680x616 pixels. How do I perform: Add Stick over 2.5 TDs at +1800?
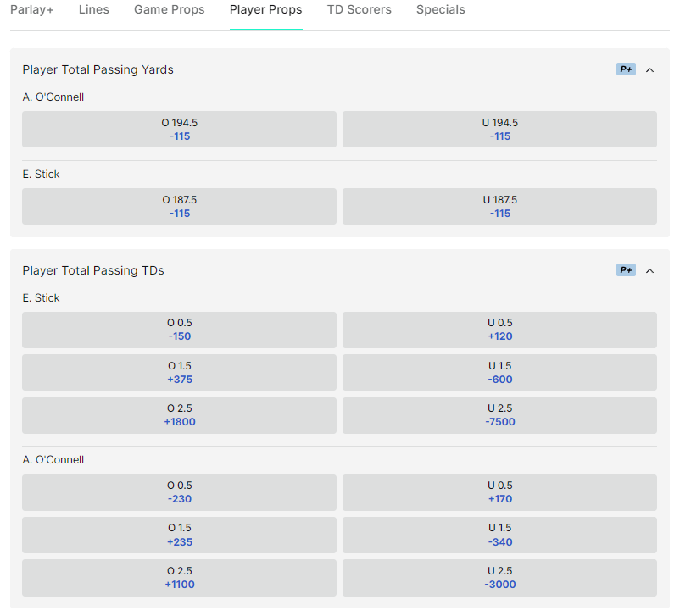pyautogui.click(x=179, y=415)
